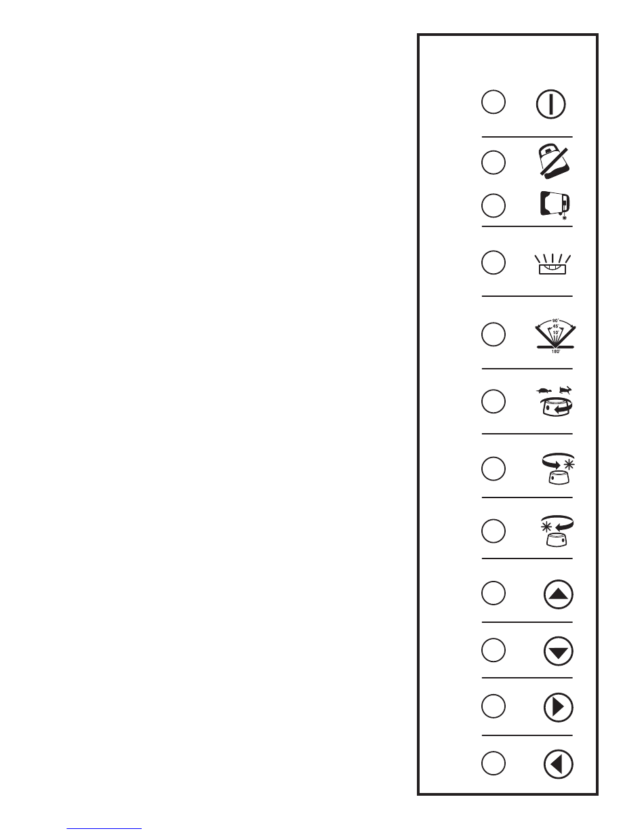This screenshot has height=833, width=644.
Task: Select the empty circle beside the up arrow
Action: (494, 592)
